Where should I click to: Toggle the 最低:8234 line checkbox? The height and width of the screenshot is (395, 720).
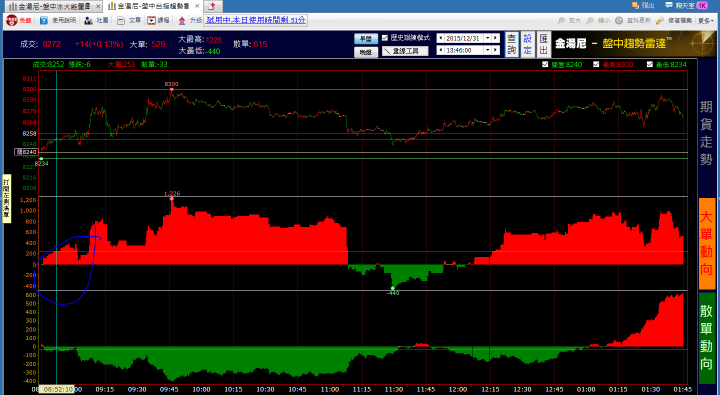click(x=649, y=64)
